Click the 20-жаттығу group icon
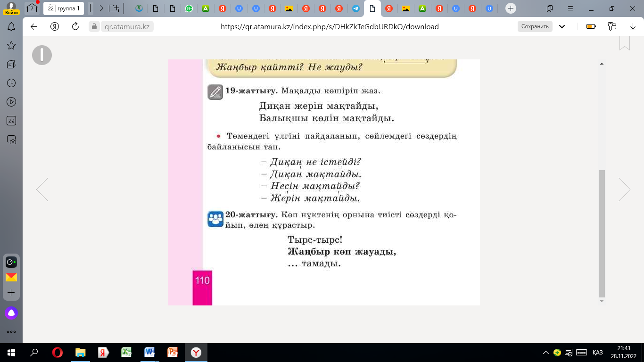Viewport: 644px width, 362px height. click(215, 219)
